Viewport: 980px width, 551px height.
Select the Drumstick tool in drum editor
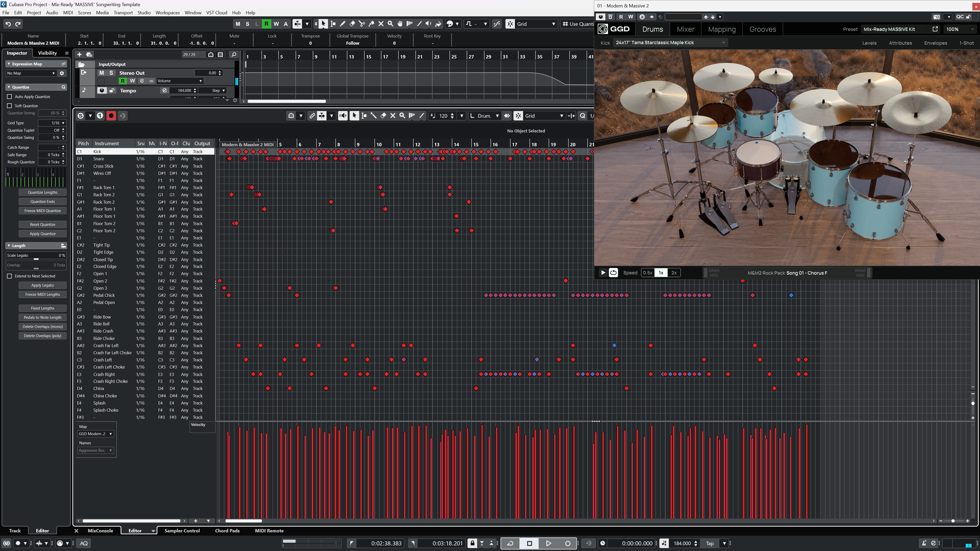coord(373,116)
